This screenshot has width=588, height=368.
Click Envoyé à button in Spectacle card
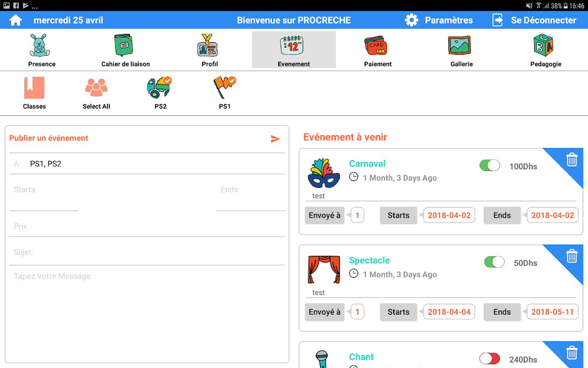point(325,312)
